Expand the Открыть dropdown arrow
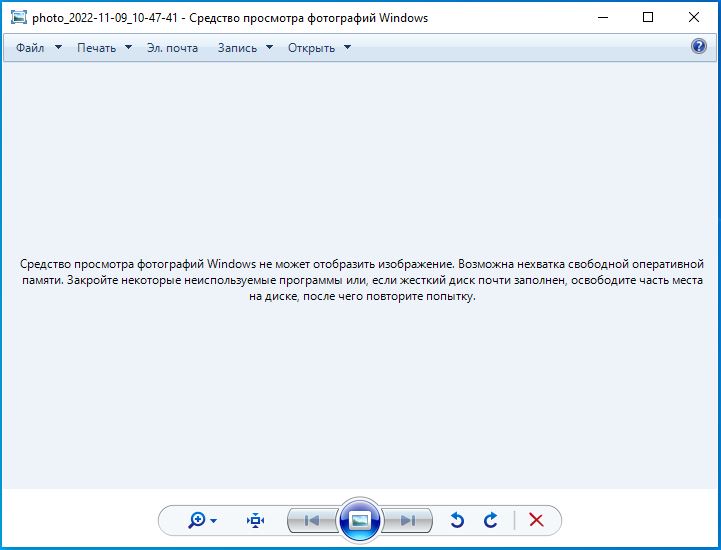 pyautogui.click(x=348, y=47)
